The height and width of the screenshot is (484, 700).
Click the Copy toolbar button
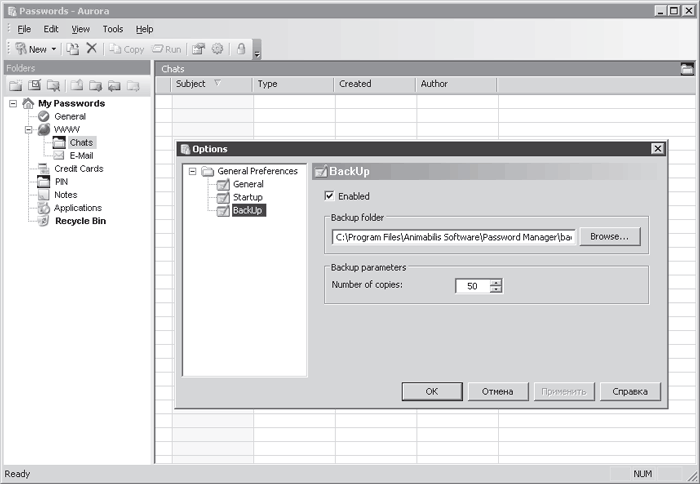tap(127, 49)
